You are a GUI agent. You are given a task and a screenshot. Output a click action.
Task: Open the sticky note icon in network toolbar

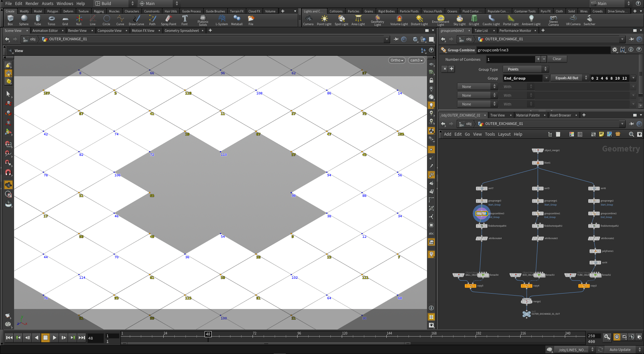coord(601,134)
